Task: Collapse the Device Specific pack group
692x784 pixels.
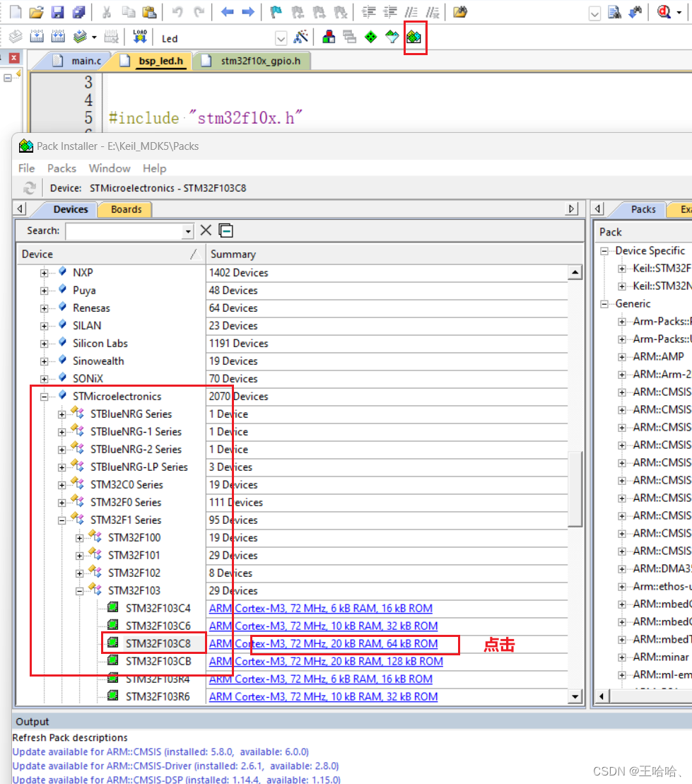Action: point(604,251)
